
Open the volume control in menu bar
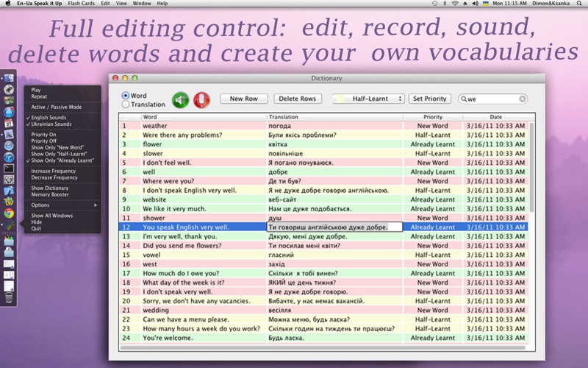click(475, 4)
